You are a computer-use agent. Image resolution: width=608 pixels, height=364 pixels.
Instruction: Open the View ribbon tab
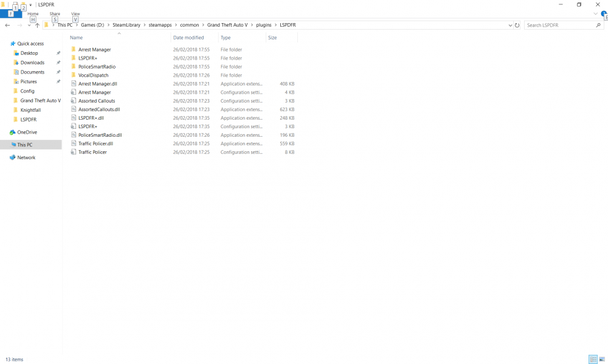click(x=75, y=14)
